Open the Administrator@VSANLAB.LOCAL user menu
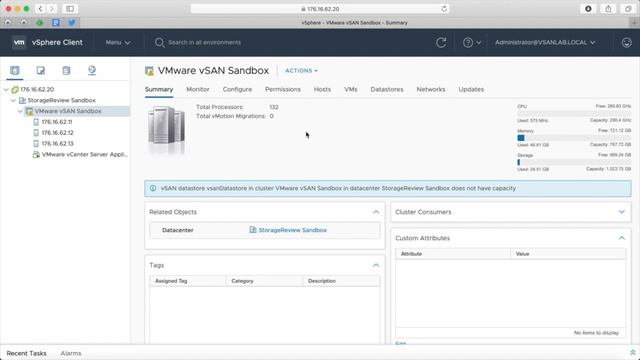The width and height of the screenshot is (640, 360). pos(545,42)
